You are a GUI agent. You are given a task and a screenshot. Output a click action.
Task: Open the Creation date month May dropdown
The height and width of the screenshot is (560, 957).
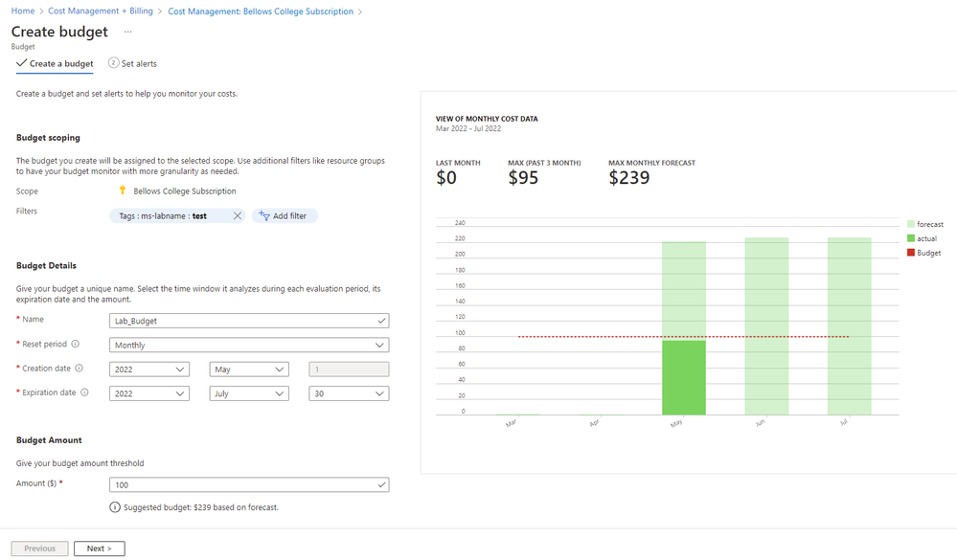coord(249,370)
